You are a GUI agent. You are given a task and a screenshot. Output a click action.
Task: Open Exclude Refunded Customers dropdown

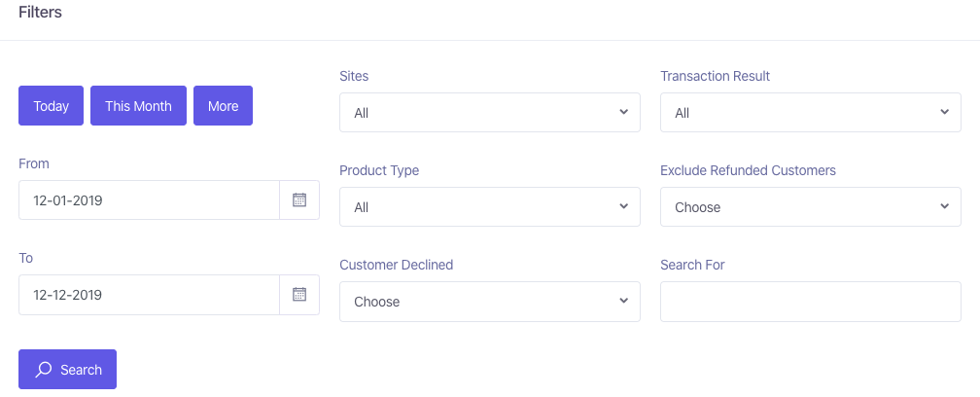click(811, 207)
